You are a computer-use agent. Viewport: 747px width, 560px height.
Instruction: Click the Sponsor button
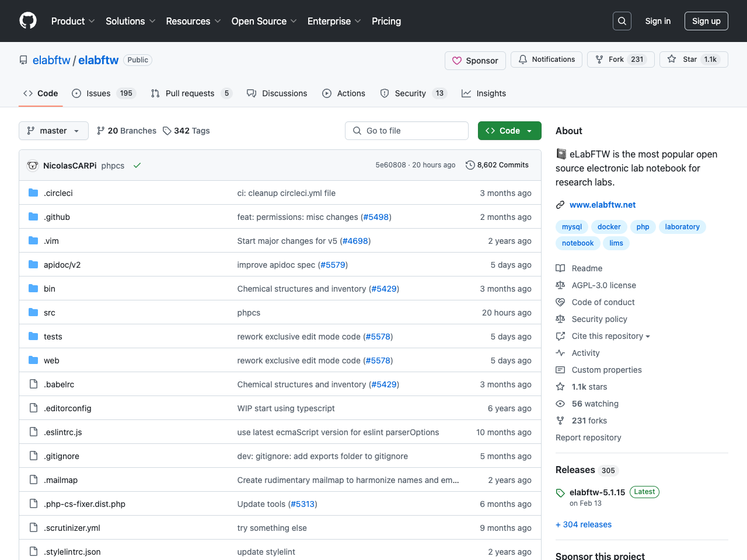[475, 61]
